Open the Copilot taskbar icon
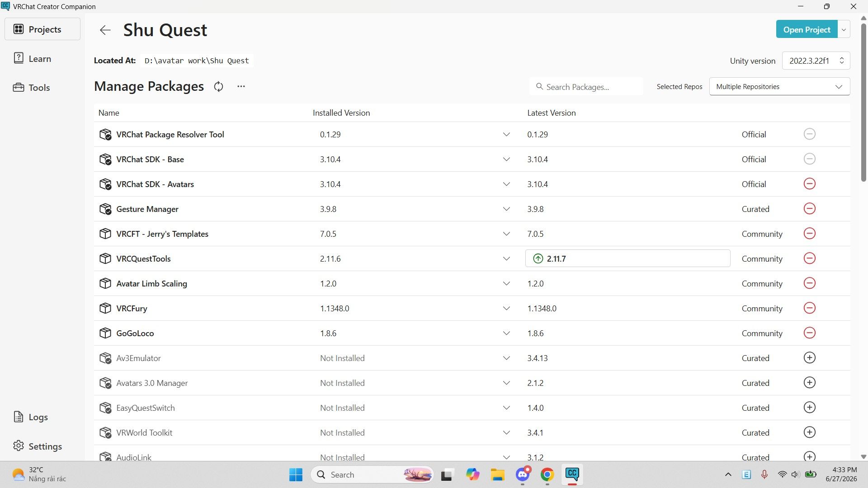The image size is (868, 488). point(472,474)
